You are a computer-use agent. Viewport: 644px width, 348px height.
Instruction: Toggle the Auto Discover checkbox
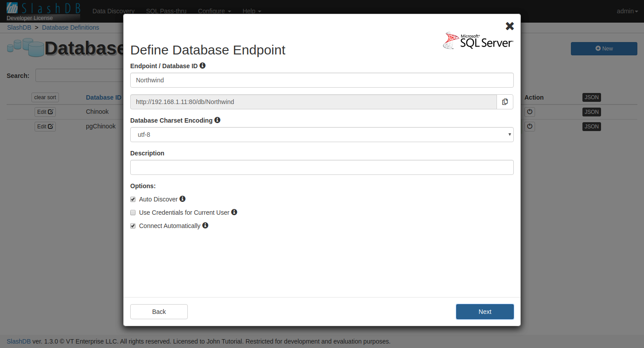coord(133,199)
